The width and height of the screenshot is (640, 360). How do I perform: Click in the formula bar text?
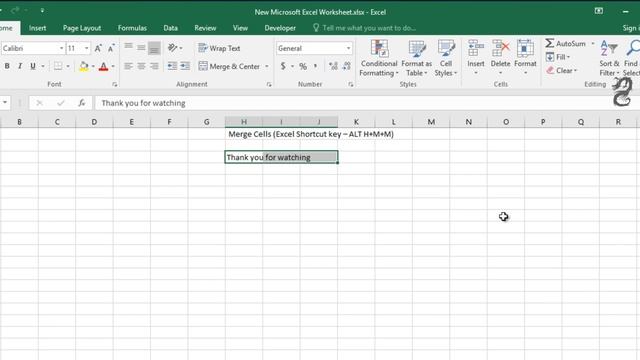point(143,103)
